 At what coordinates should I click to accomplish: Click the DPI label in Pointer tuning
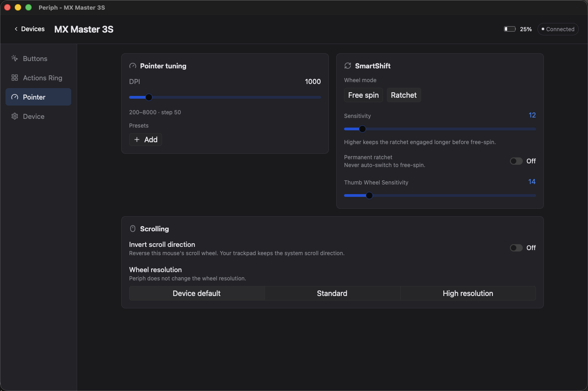point(135,82)
